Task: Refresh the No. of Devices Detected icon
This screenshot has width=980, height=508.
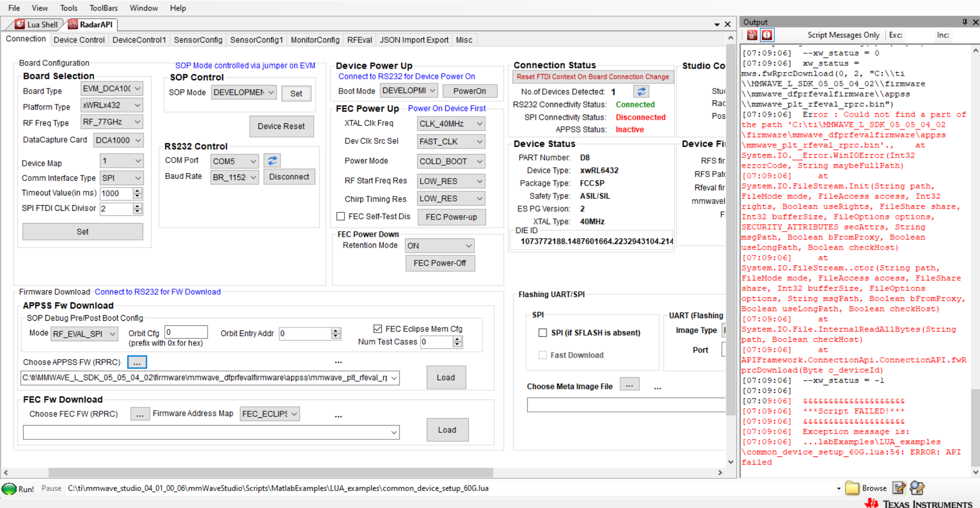Action: tap(641, 91)
